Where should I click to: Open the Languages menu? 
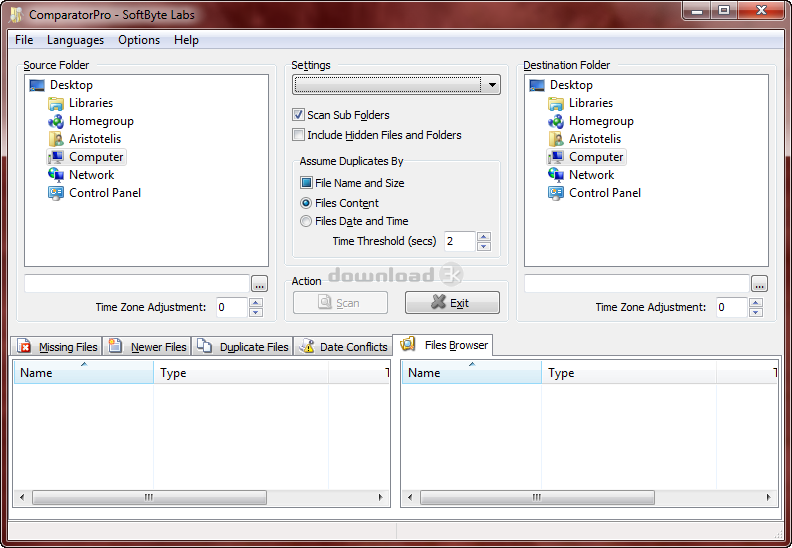coord(75,40)
